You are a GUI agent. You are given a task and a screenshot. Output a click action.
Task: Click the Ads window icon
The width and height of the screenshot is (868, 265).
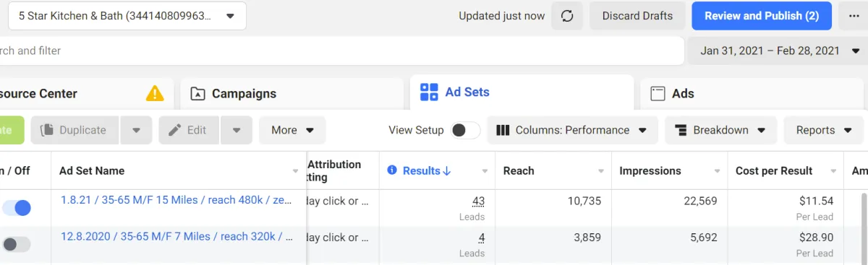pyautogui.click(x=658, y=93)
